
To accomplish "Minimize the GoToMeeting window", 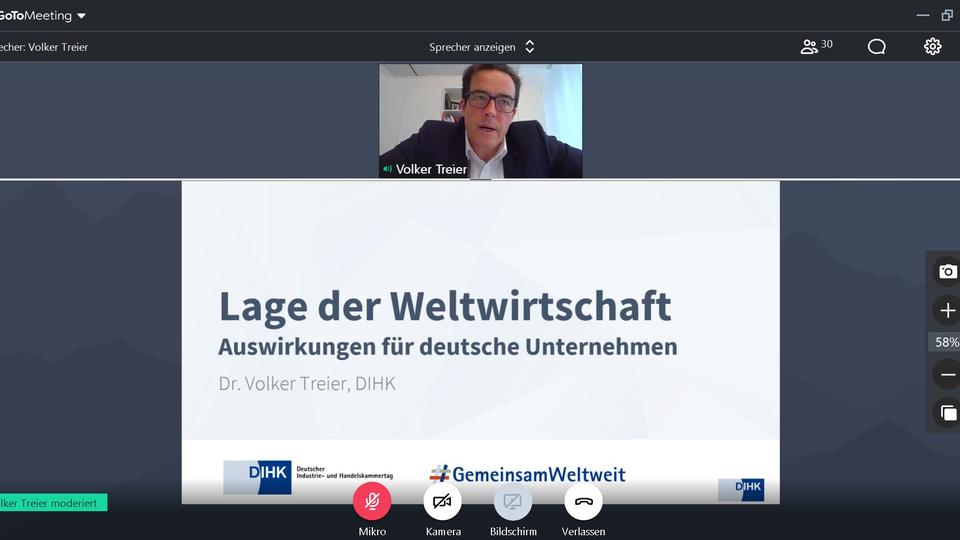I will point(923,15).
